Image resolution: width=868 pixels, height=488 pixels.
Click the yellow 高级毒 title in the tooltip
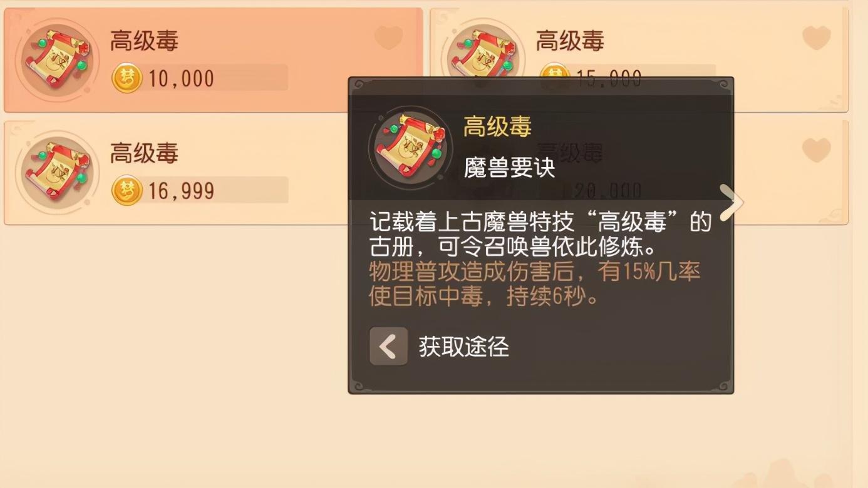pyautogui.click(x=497, y=127)
